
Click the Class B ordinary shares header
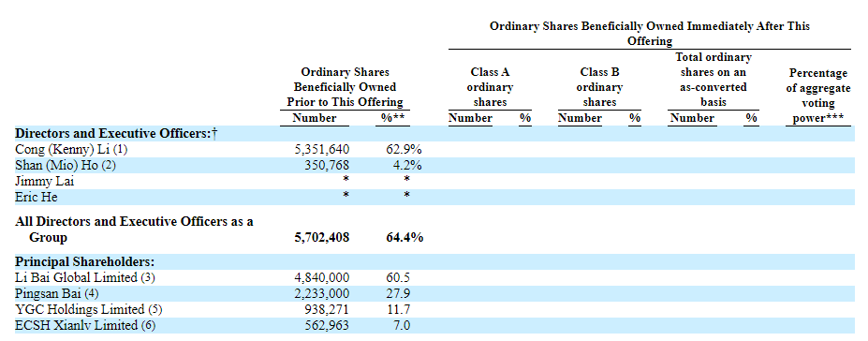(x=599, y=87)
